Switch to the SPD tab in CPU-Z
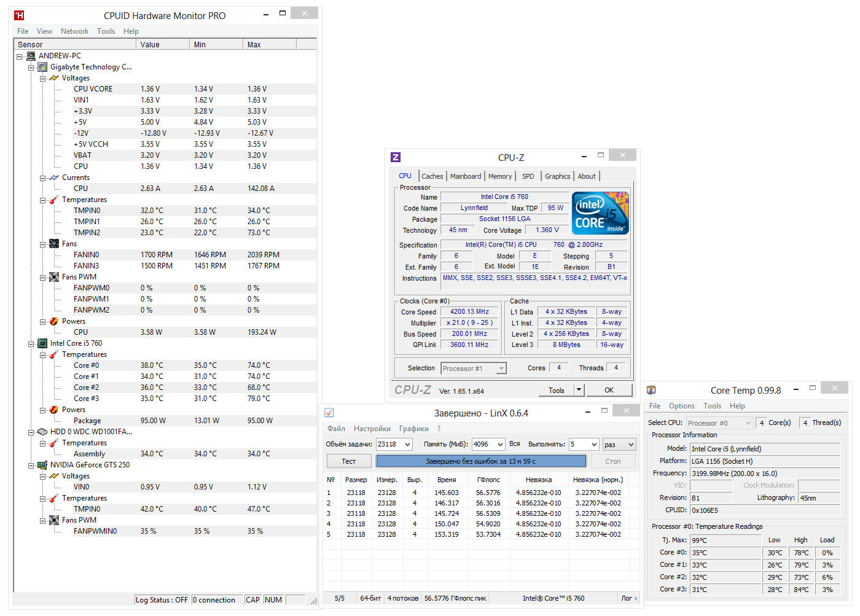 click(x=528, y=176)
